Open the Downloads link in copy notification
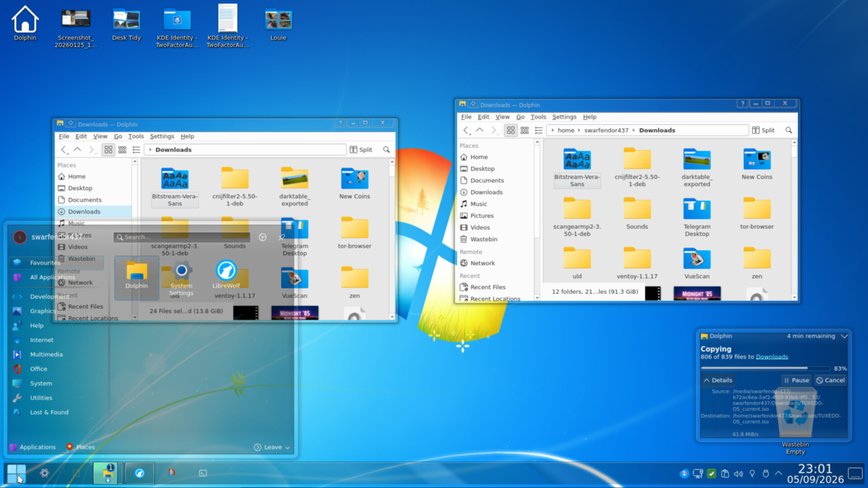868x488 pixels. click(772, 357)
